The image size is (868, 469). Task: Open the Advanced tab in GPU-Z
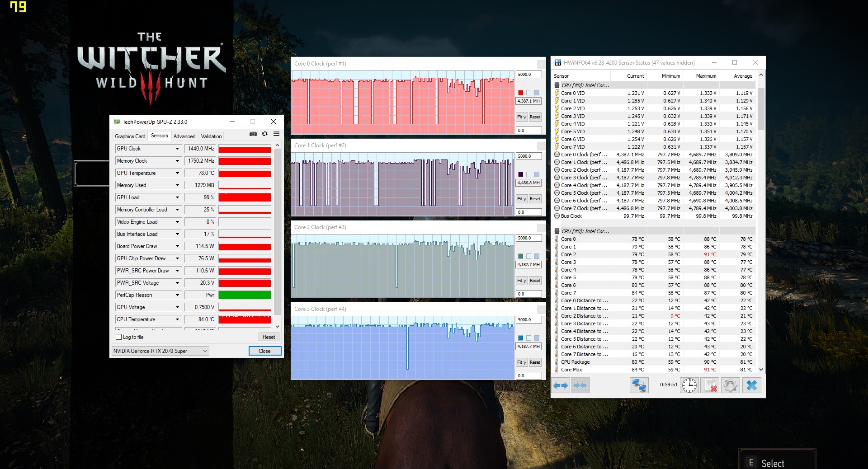click(x=184, y=136)
